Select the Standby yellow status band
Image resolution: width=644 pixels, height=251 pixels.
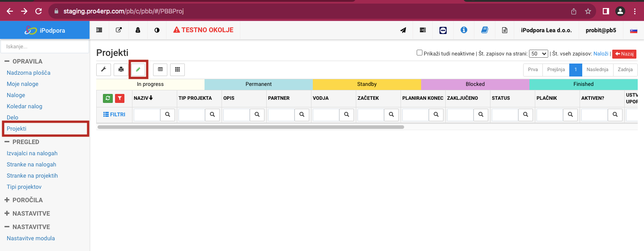(367, 84)
